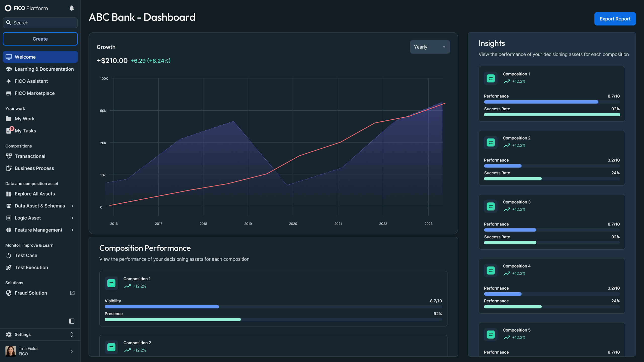The height and width of the screenshot is (362, 644).
Task: Click Tina Fields avatar photo
Action: [x=11, y=351]
